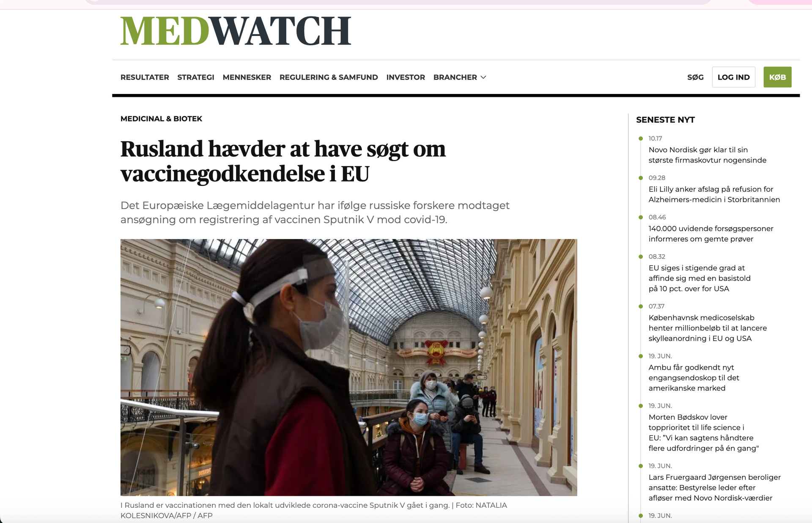Read Novo Nordisk firmaskovtur news item
The image size is (812, 523).
[x=707, y=155]
